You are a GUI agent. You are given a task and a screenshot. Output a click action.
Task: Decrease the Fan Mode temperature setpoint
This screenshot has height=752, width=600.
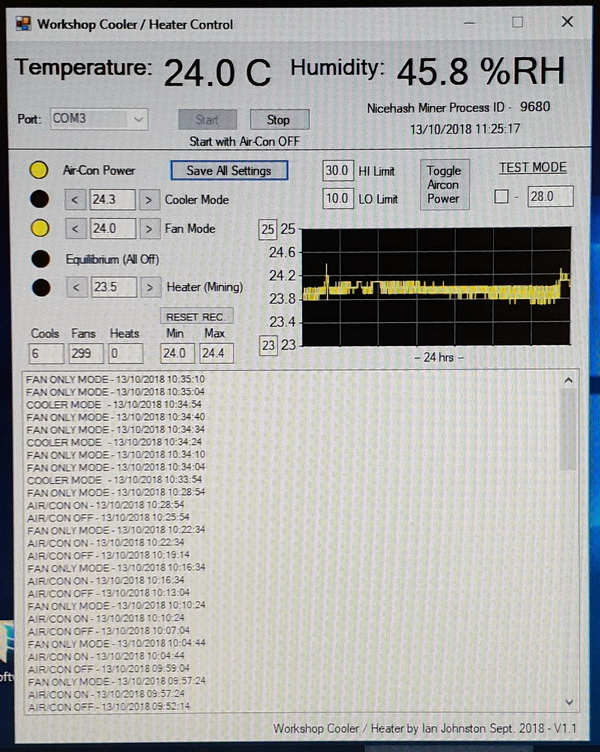(x=76, y=229)
